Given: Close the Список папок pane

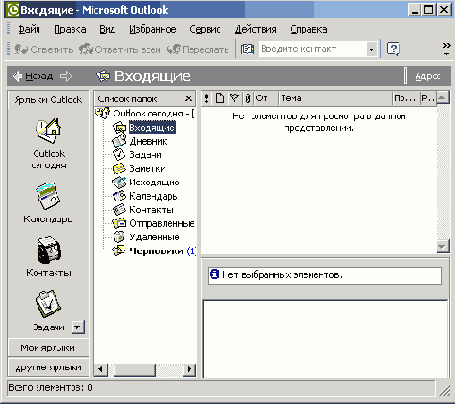Looking at the screenshot, I should [188, 99].
